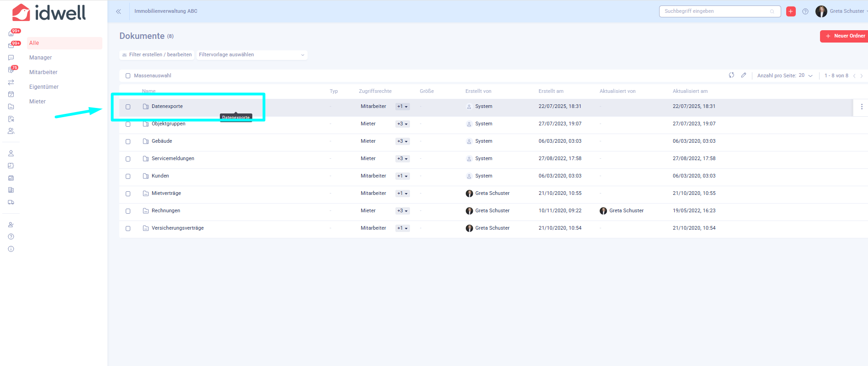868x366 pixels.
Task: Open the truck icon in sidebar
Action: [11, 202]
